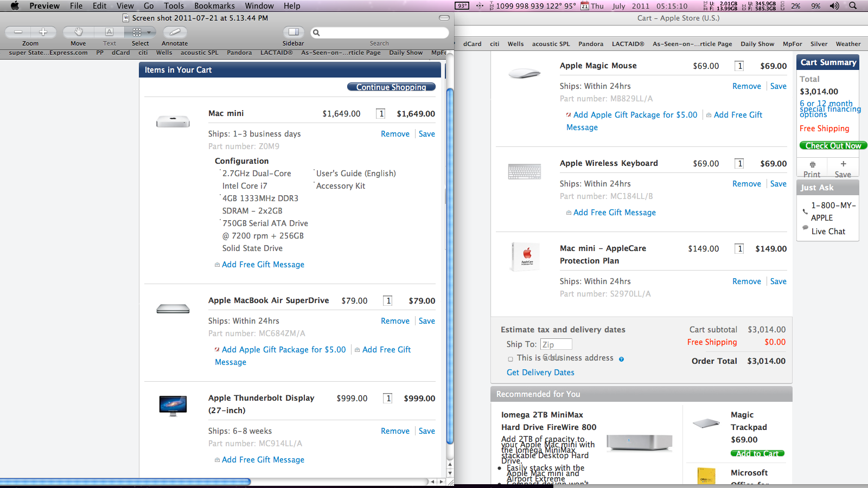
Task: Open the Edit menu
Action: click(100, 6)
